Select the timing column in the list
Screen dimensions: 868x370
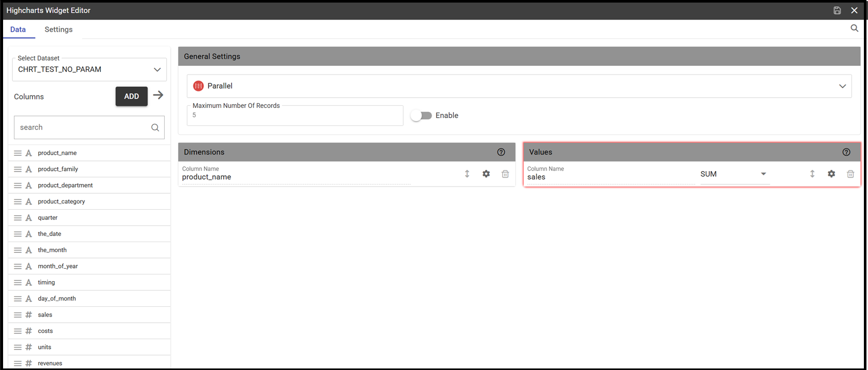coord(90,283)
